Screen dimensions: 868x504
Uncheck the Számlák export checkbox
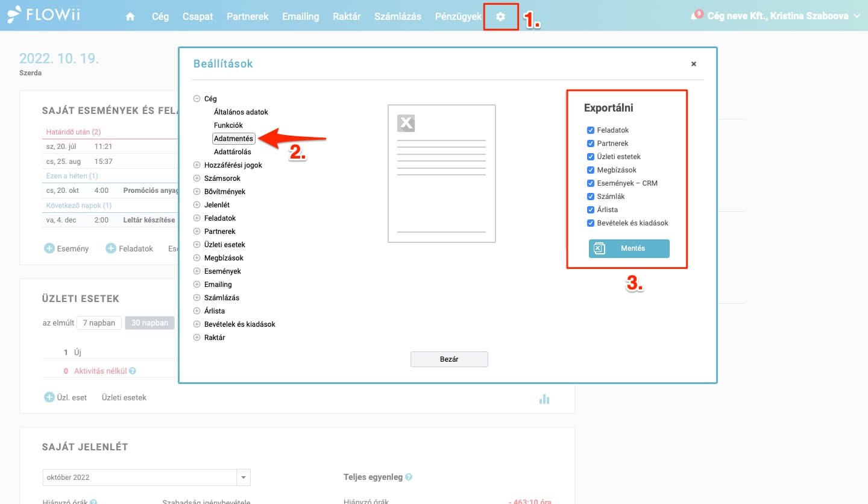point(591,197)
